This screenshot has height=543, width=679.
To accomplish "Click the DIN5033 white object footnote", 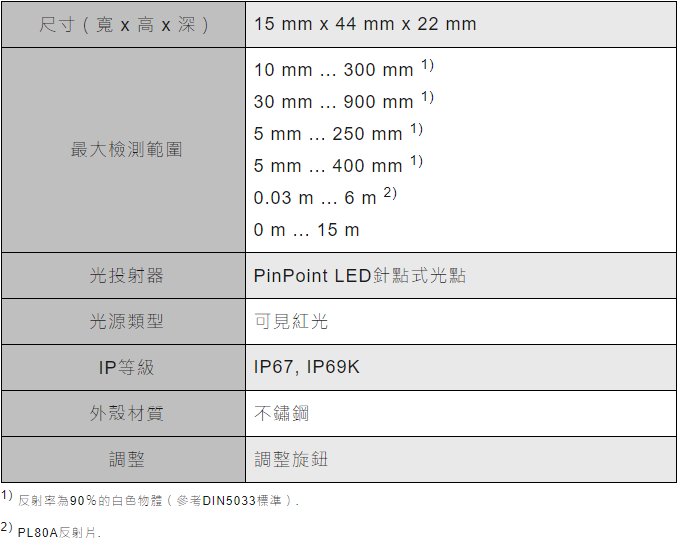I will (158, 500).
